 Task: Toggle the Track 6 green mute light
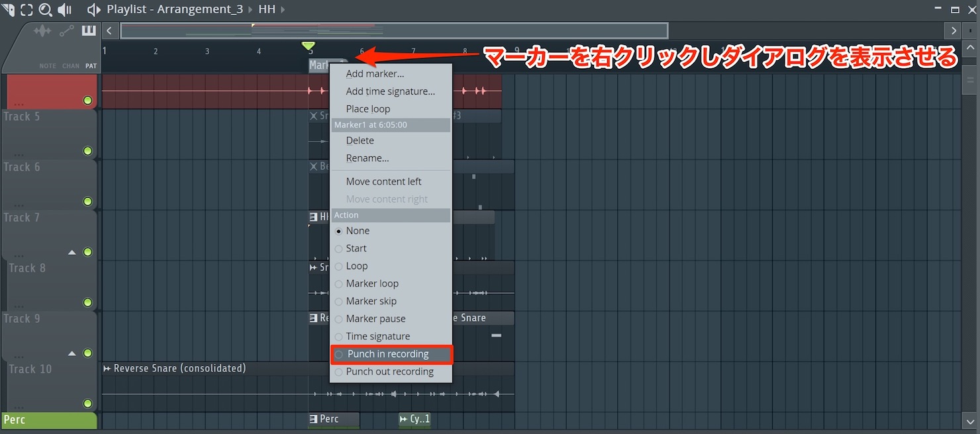87,201
